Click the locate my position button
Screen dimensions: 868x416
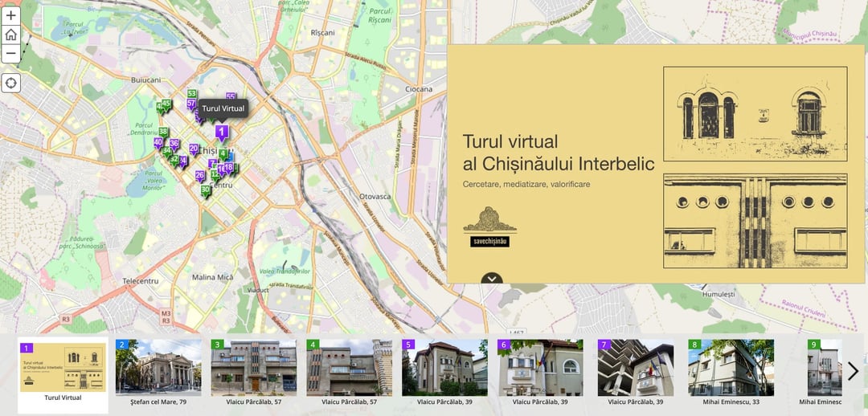(x=11, y=83)
